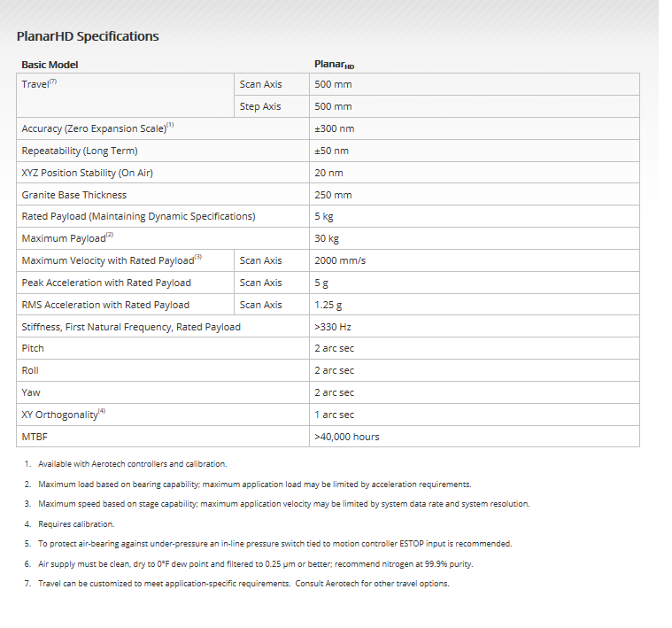672x628 pixels.
Task: Select footnote about maximum load bearing capability
Action: pos(255,484)
